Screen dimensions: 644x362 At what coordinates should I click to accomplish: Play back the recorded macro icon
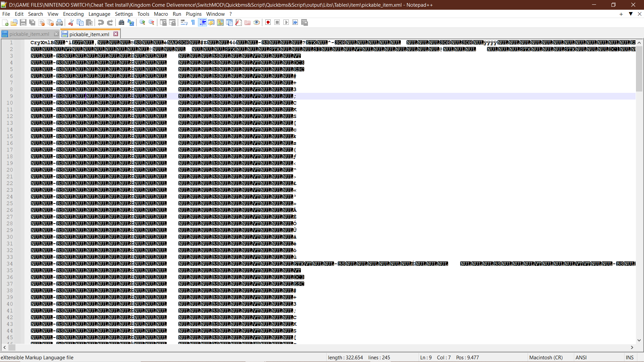pos(286,22)
